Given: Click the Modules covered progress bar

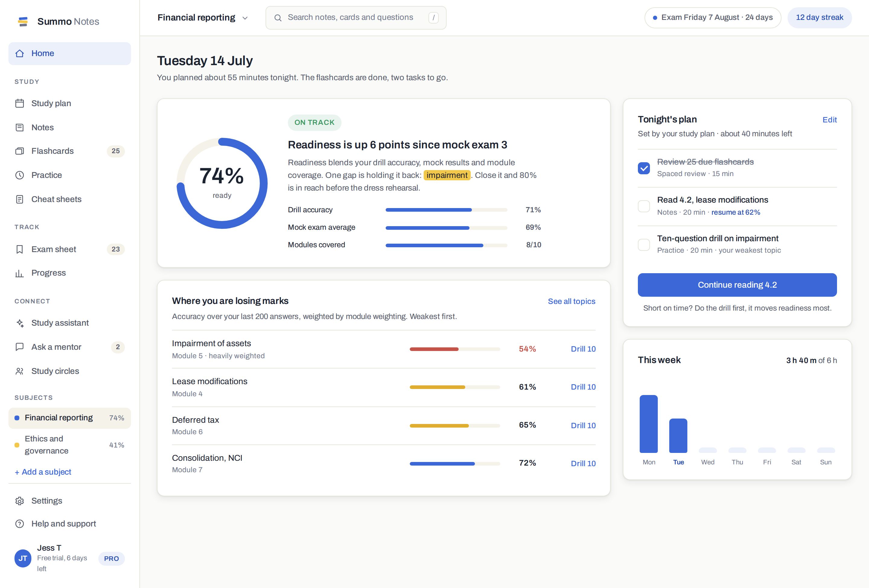Looking at the screenshot, I should click(x=446, y=245).
